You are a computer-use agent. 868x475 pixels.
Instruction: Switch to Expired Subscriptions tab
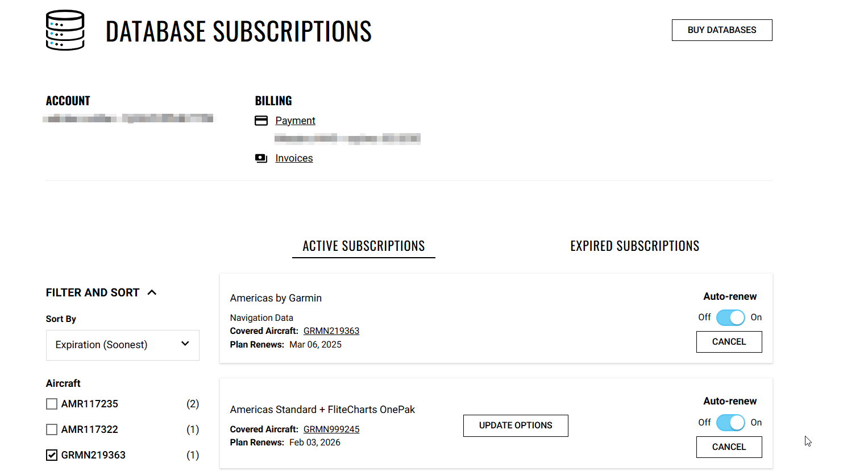[634, 246]
